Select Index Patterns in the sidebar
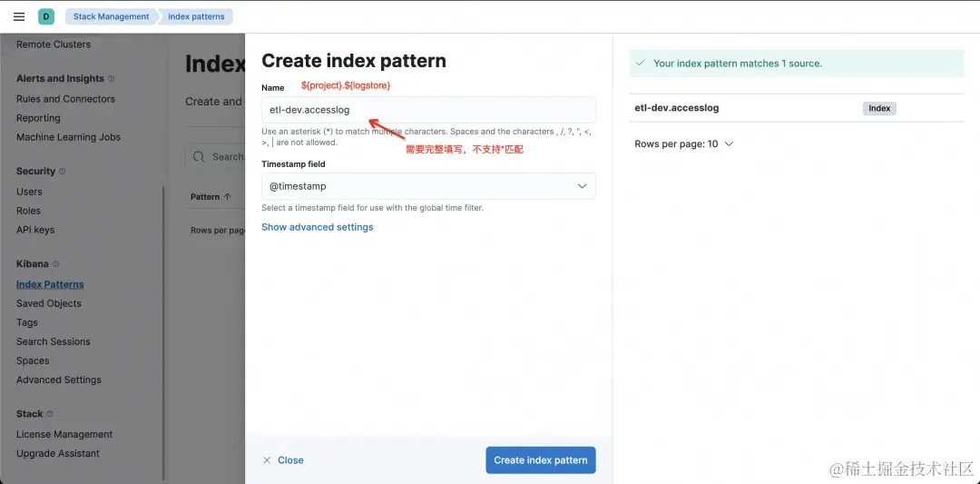 point(50,284)
